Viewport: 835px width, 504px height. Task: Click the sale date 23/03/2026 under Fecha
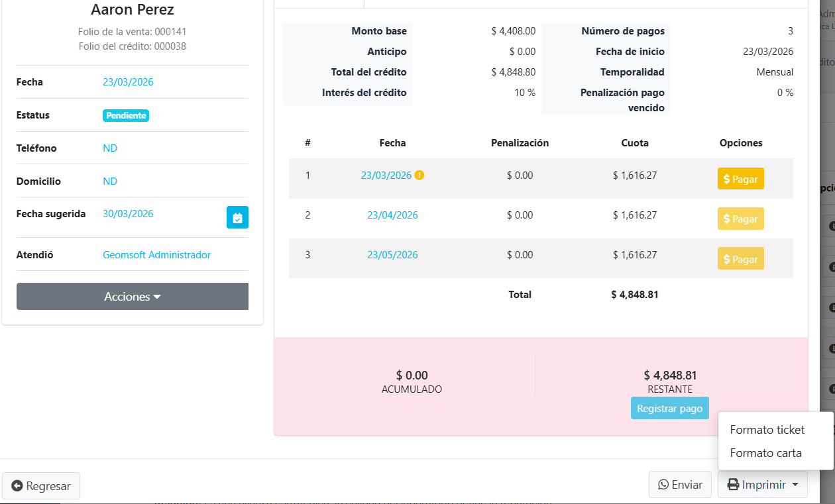coord(128,82)
